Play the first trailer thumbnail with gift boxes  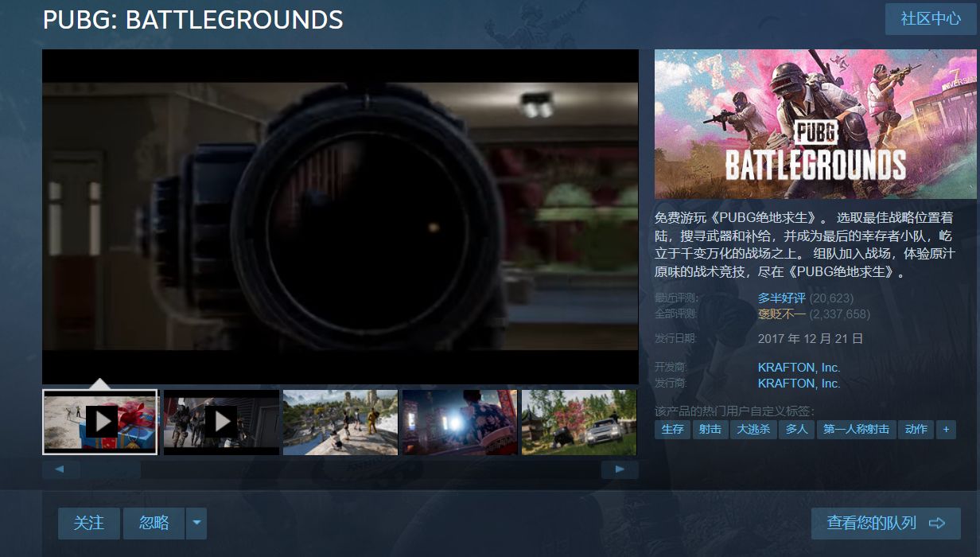pos(100,422)
